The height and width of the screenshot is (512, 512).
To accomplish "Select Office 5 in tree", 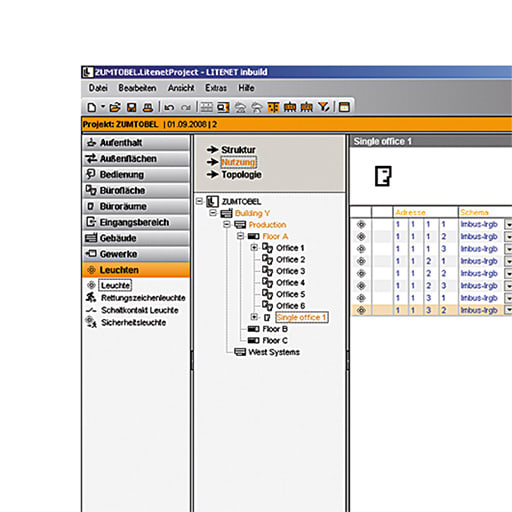I will click(x=291, y=294).
